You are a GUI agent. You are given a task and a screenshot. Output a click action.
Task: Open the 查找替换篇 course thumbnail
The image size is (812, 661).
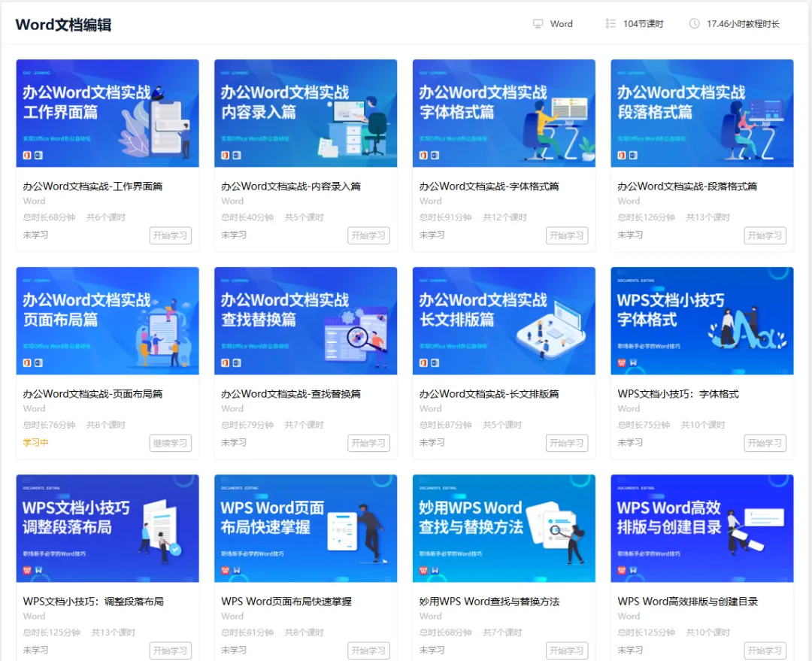click(x=305, y=320)
